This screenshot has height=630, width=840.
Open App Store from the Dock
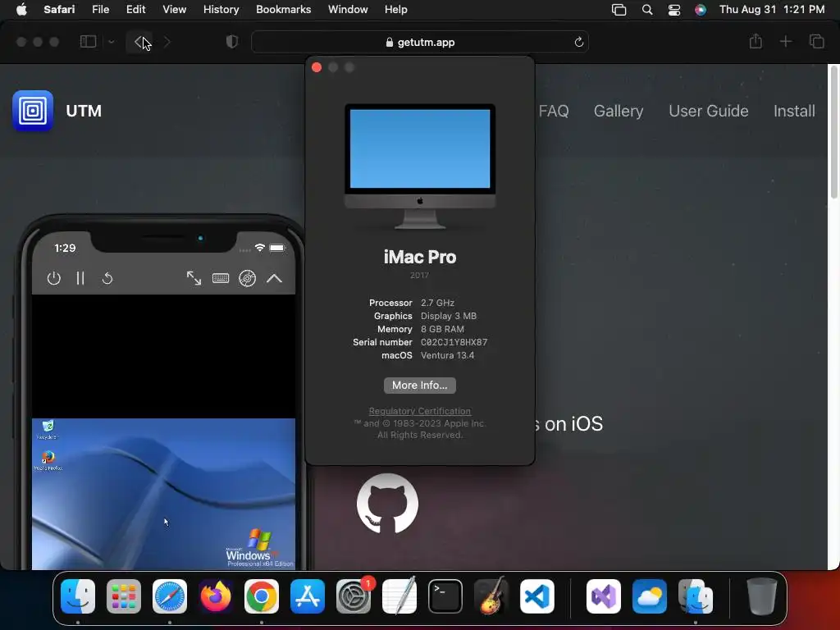coord(308,596)
